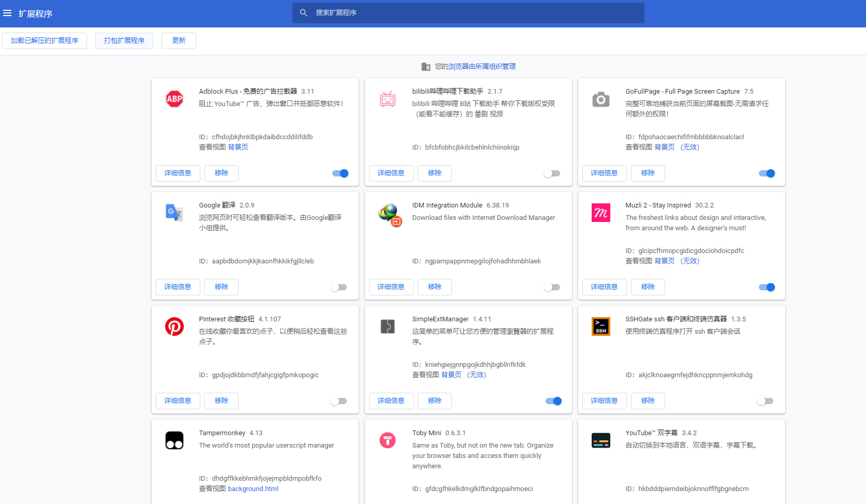Enable the Google Translate extension toggle
866x504 pixels.
339,287
